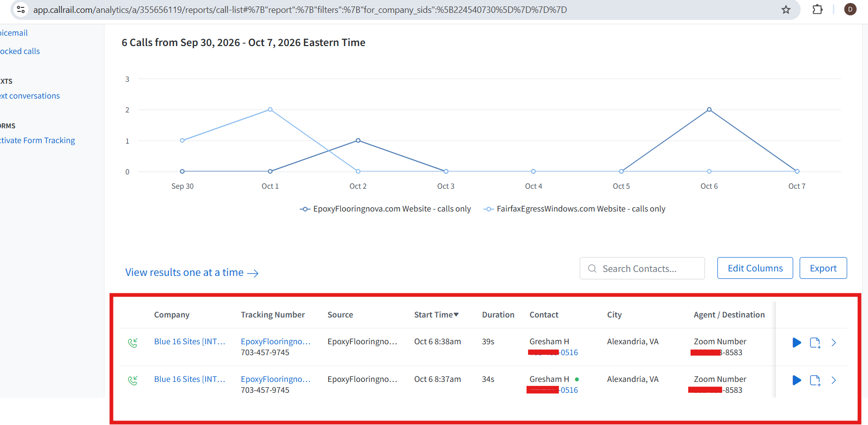Select the Oct 2 EpoxyFlooringnova data point
This screenshot has height=425, width=868.
358,140
